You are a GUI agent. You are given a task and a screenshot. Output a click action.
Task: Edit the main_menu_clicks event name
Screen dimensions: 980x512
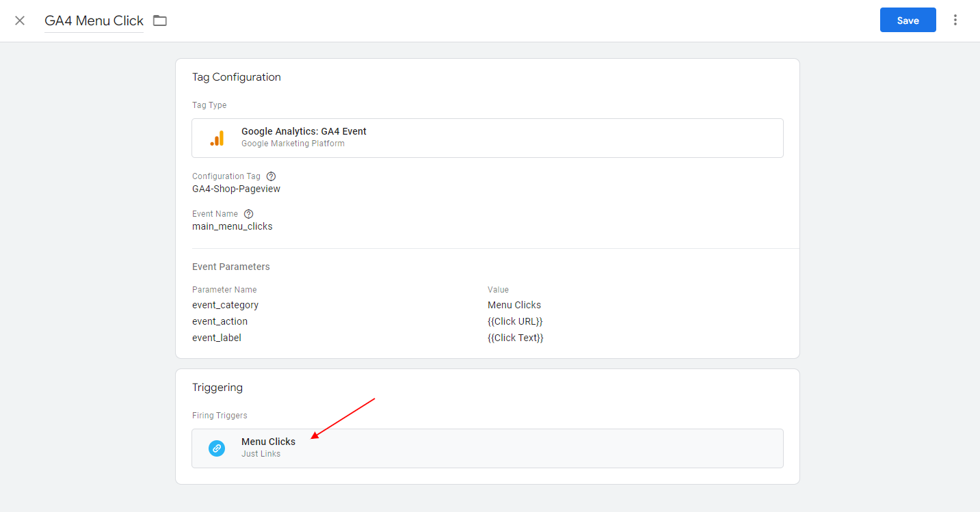[232, 226]
